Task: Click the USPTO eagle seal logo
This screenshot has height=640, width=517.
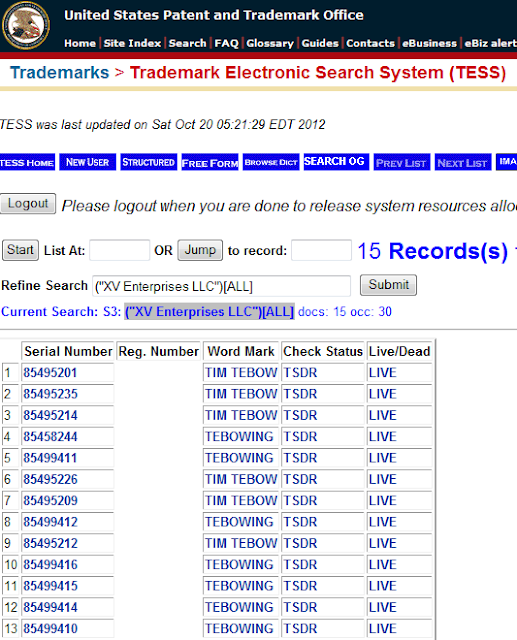Action: click(x=26, y=25)
